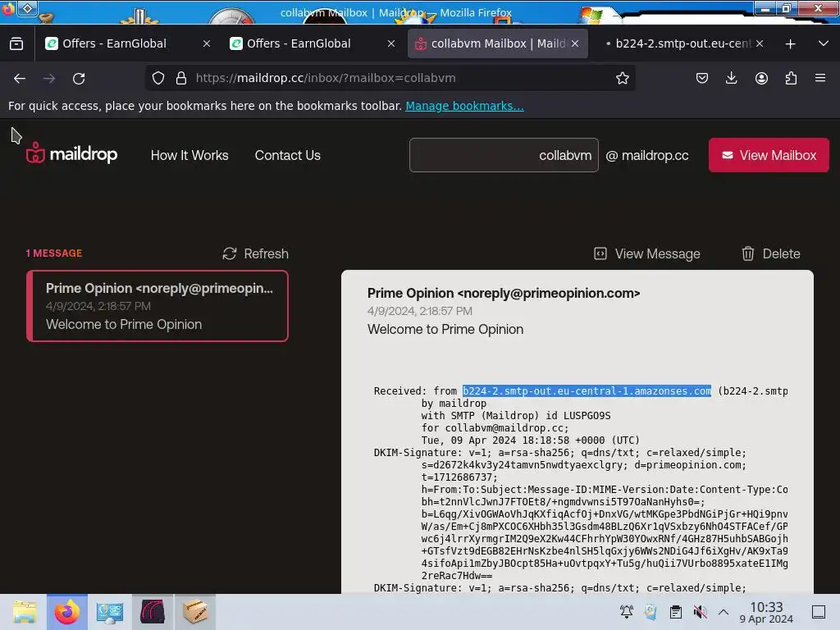Image resolution: width=840 pixels, height=630 pixels.
Task: Open the Extensions puzzle icon
Action: (x=791, y=78)
